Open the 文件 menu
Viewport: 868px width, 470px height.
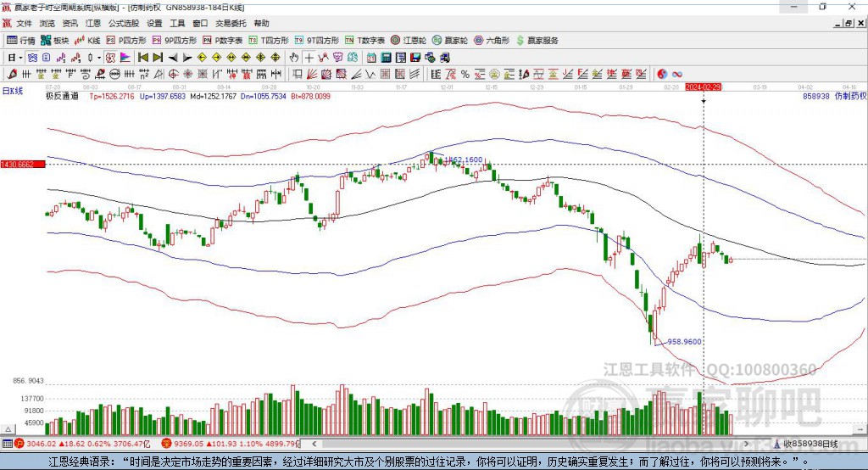(x=24, y=23)
